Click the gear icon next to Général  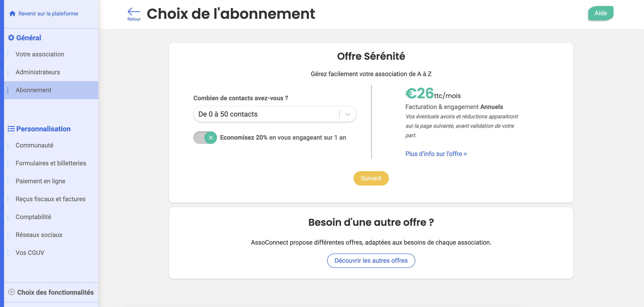tap(11, 38)
